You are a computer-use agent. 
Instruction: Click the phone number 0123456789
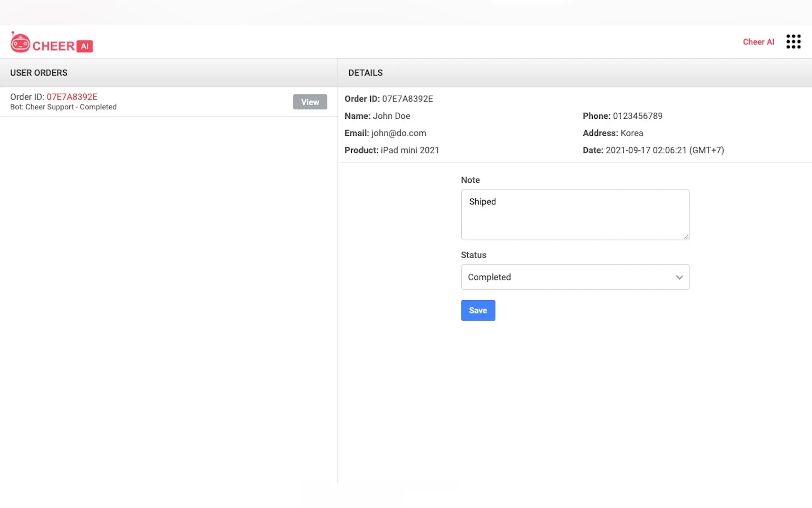(x=637, y=116)
